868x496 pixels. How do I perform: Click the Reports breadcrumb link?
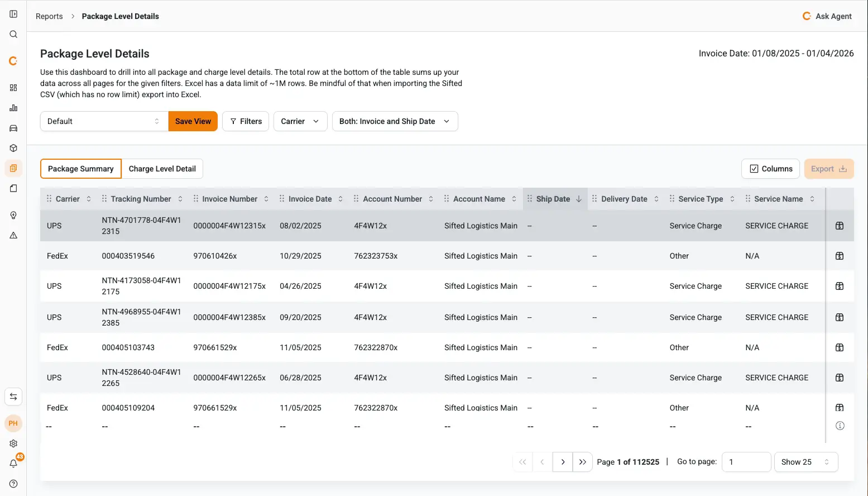(x=49, y=16)
